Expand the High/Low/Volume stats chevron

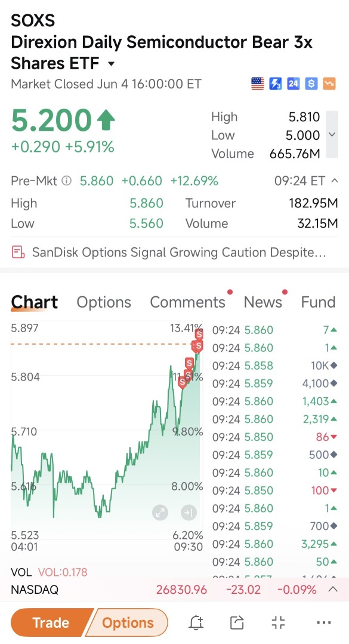pyautogui.click(x=333, y=134)
